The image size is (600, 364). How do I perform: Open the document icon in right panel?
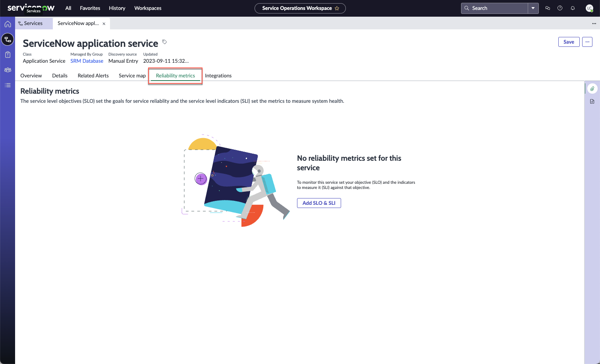[592, 102]
